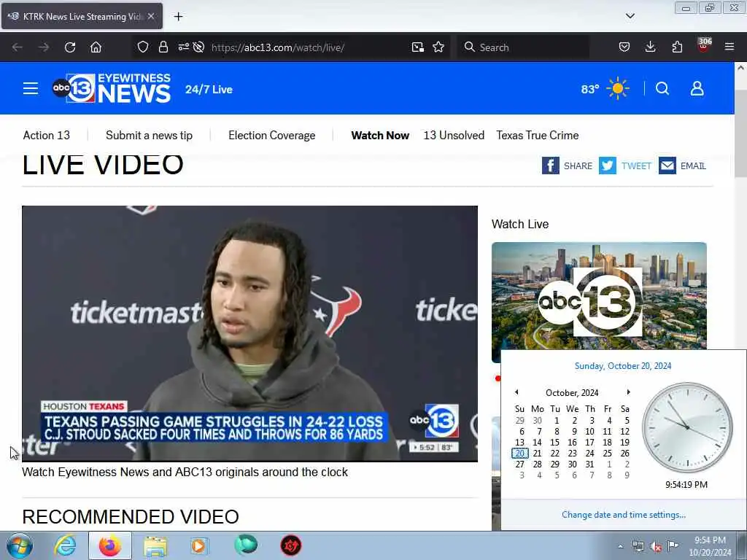Select Watch Now in navigation
Screen dimensions: 747x560
pos(380,135)
